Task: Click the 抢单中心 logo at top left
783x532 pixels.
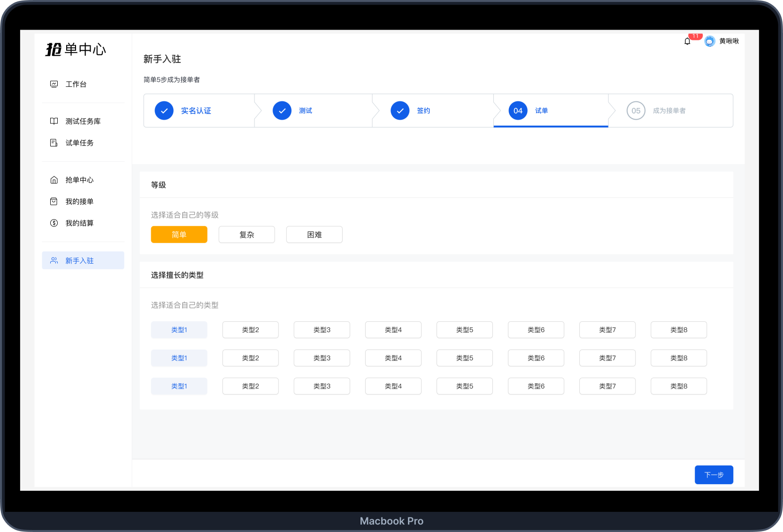Action: (x=76, y=49)
